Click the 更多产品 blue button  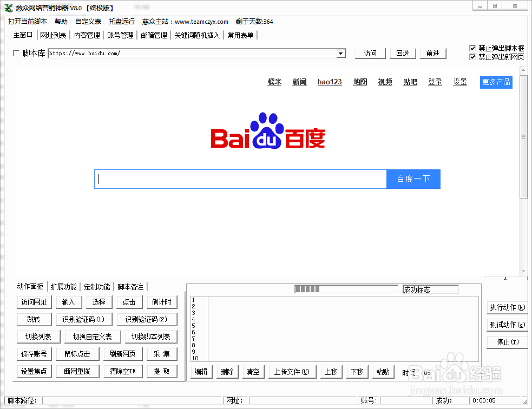[496, 82]
